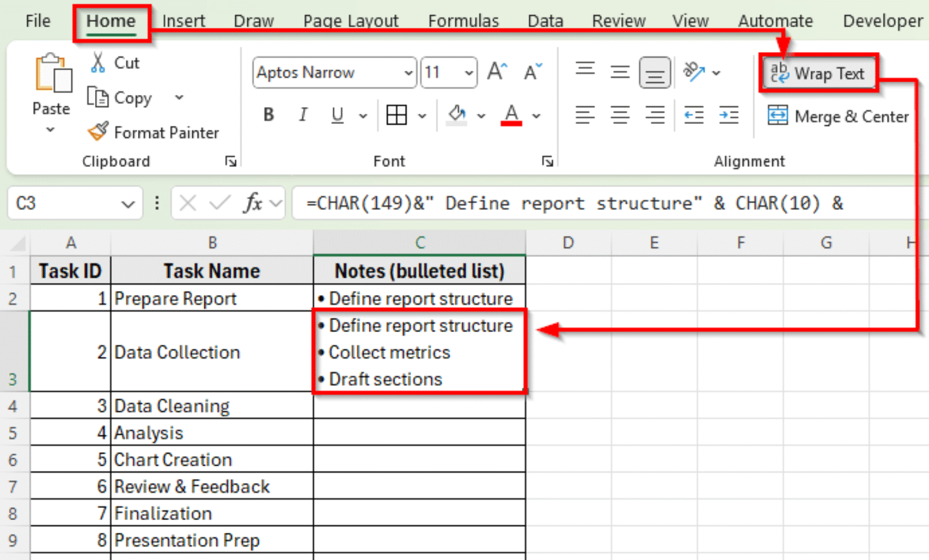Toggle Underline formatting
929x560 pixels.
pyautogui.click(x=337, y=114)
